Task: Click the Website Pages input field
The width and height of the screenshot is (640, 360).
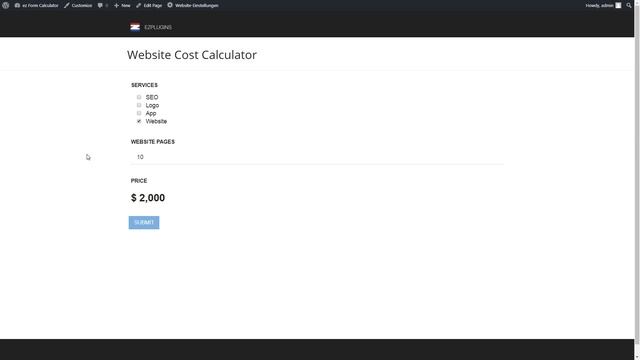Action: tap(317, 157)
